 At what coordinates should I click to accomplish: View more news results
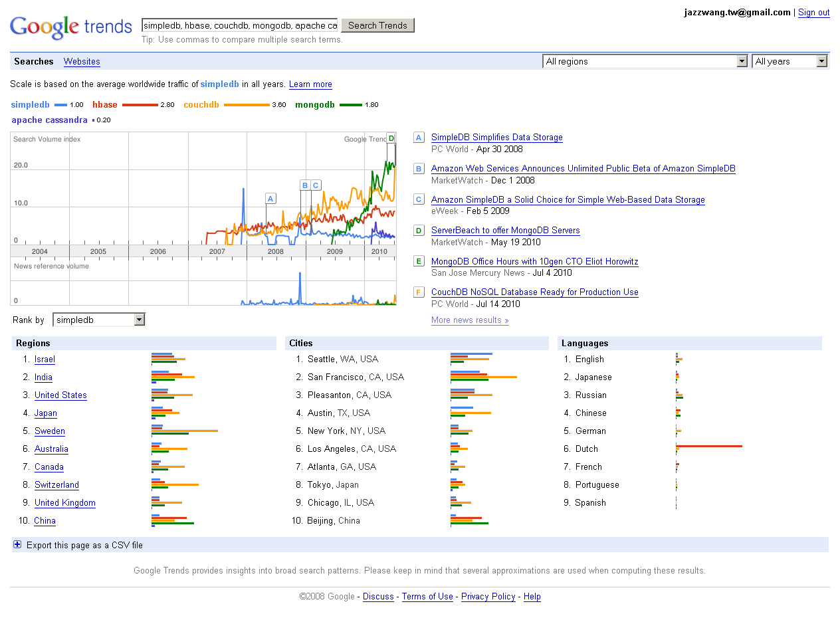pyautogui.click(x=470, y=320)
